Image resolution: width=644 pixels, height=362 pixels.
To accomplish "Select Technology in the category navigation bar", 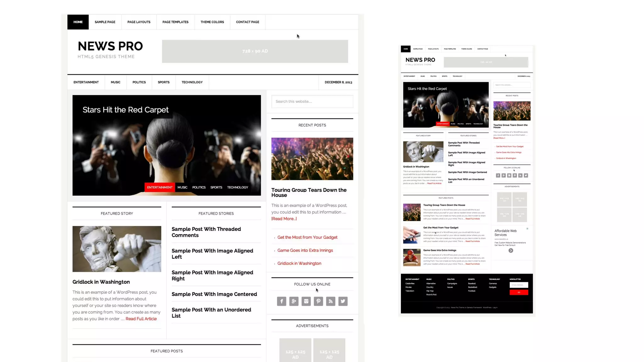I will (192, 82).
